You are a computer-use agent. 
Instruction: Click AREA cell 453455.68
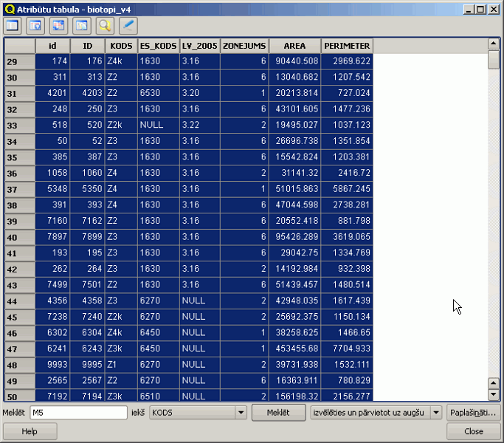pos(294,348)
